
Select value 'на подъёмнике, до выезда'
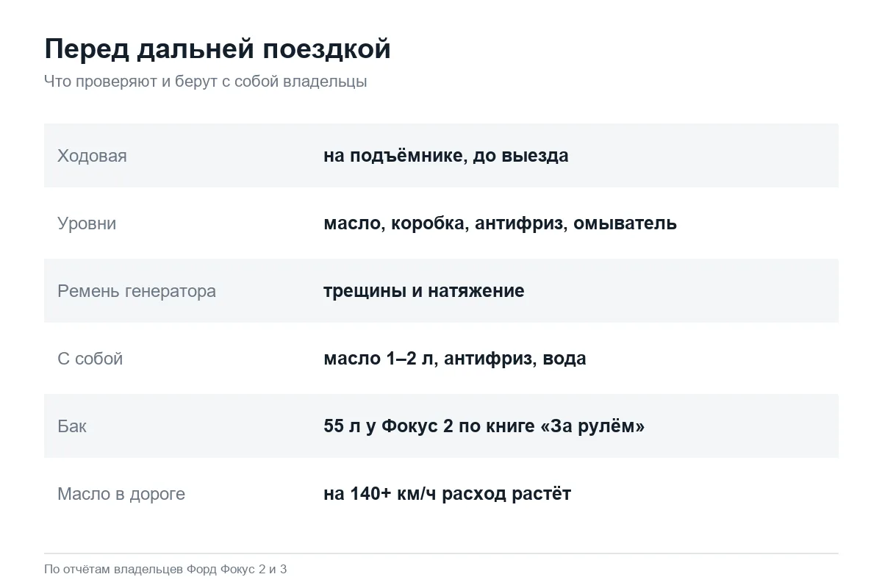[445, 156]
